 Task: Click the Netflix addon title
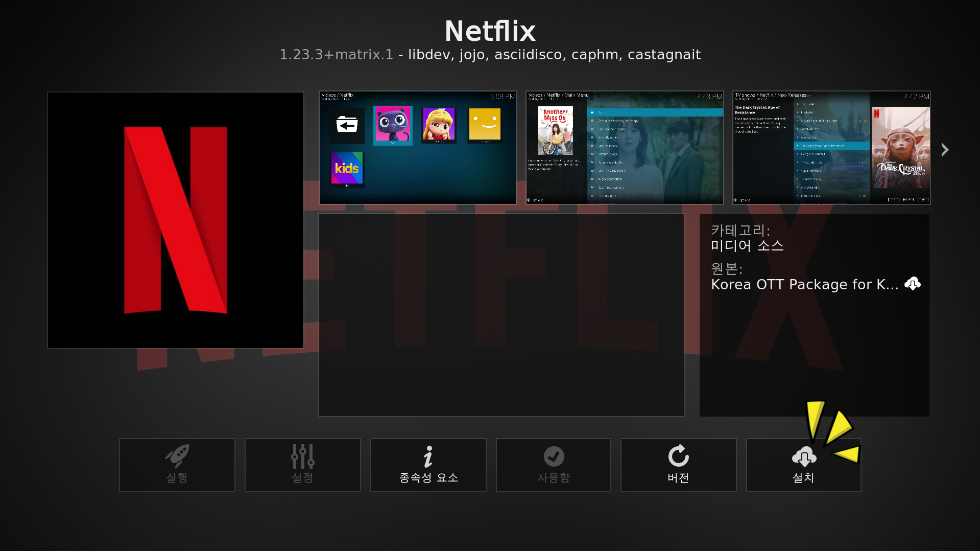490,31
